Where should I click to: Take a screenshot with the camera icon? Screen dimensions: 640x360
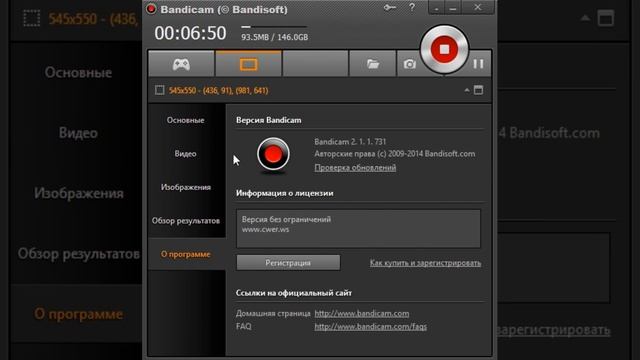tap(409, 64)
